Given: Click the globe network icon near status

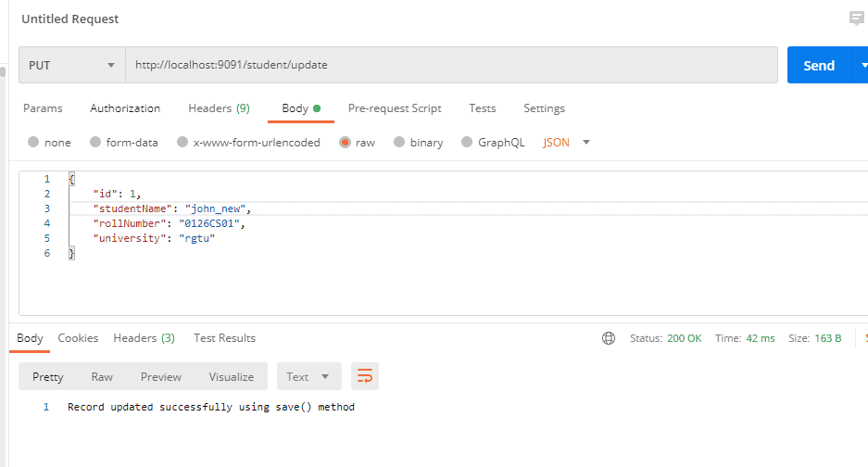Looking at the screenshot, I should pos(608,338).
